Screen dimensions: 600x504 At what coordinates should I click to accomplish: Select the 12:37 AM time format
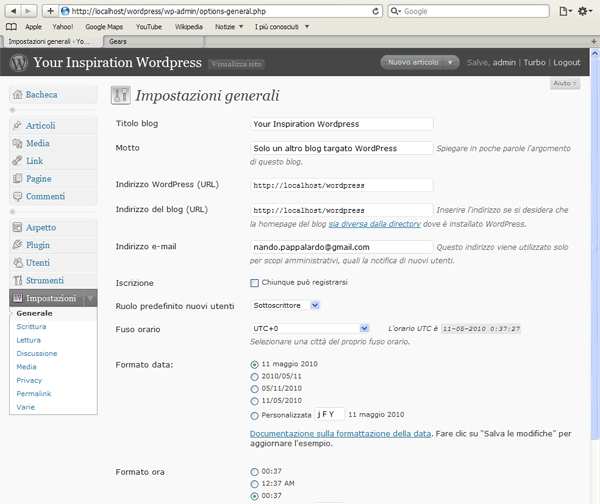254,484
